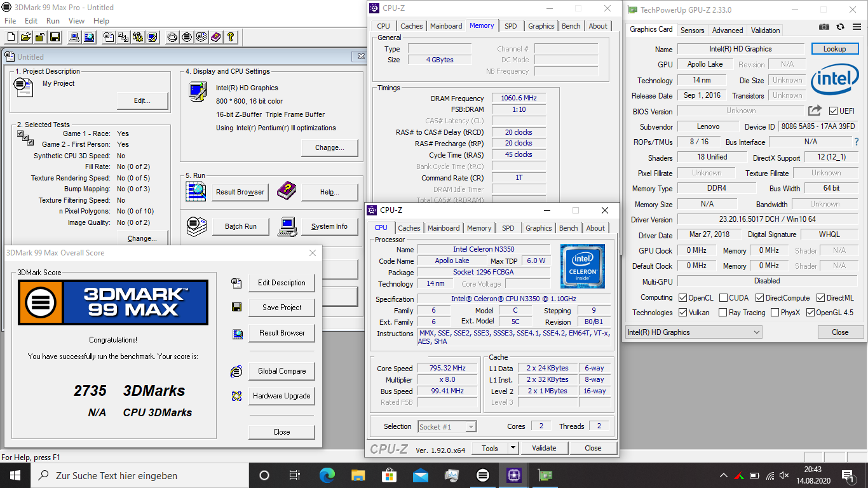This screenshot has width=868, height=488.
Task: Click the floppy icon beside Save Project
Action: pyautogui.click(x=236, y=308)
